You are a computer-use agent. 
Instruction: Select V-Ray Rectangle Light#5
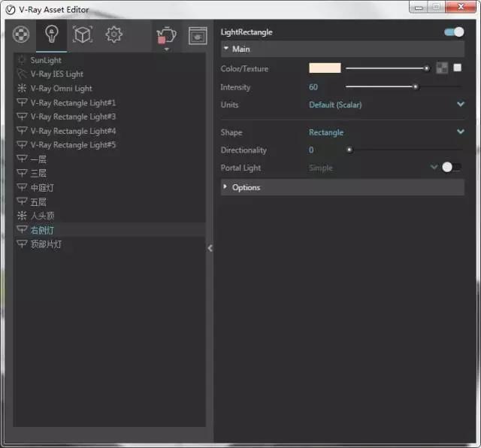coord(109,145)
